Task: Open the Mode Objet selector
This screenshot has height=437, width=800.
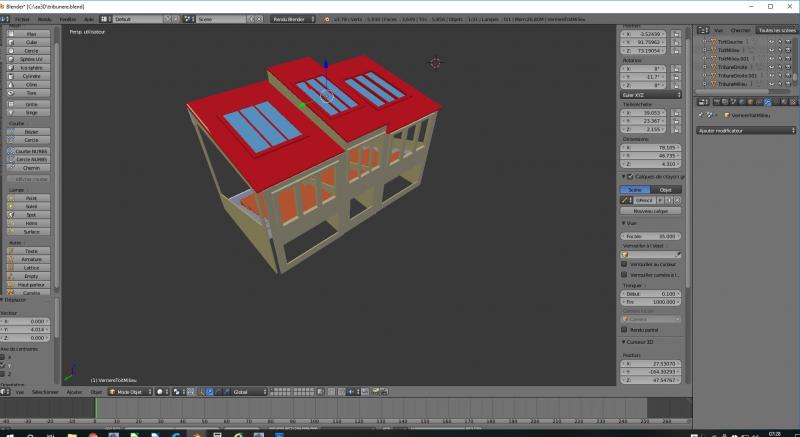Action: (x=129, y=392)
